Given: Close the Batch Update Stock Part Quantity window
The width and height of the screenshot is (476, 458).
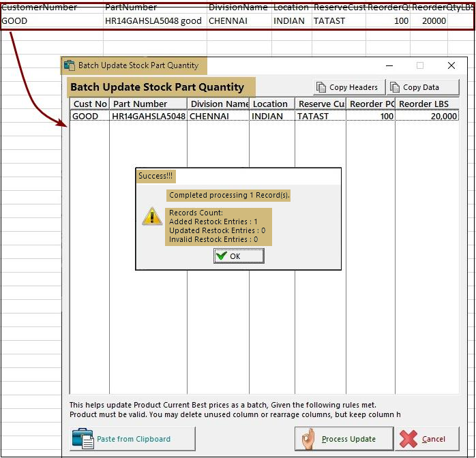Looking at the screenshot, I should point(451,65).
